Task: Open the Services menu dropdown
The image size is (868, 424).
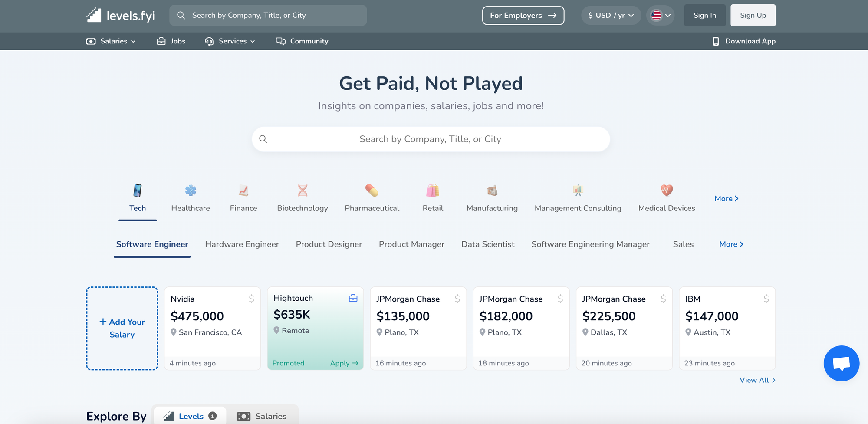Action: [230, 41]
